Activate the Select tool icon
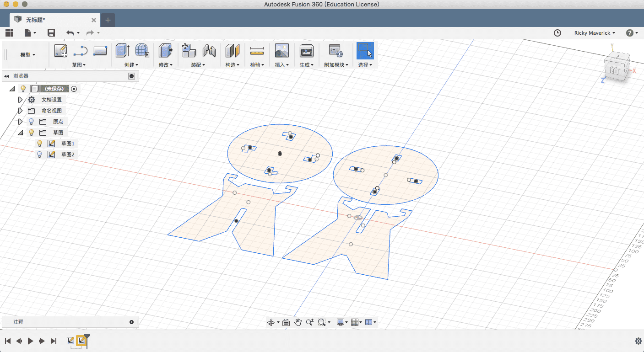This screenshot has height=352, width=644. click(365, 51)
